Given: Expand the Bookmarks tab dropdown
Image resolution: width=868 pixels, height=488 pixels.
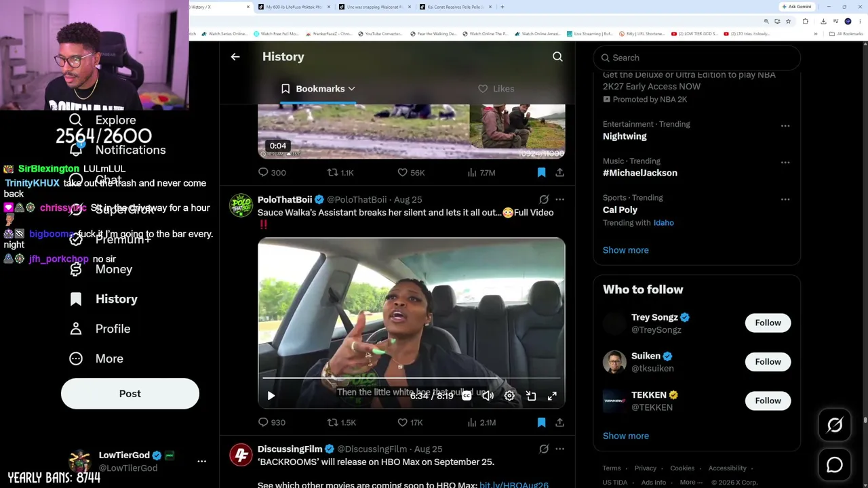Looking at the screenshot, I should click(351, 89).
